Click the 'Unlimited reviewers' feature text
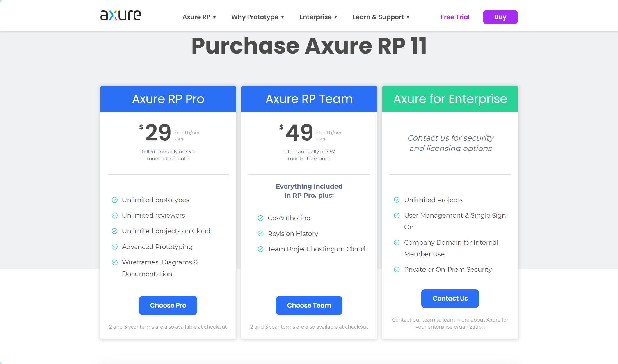This screenshot has width=618, height=364. point(153,215)
